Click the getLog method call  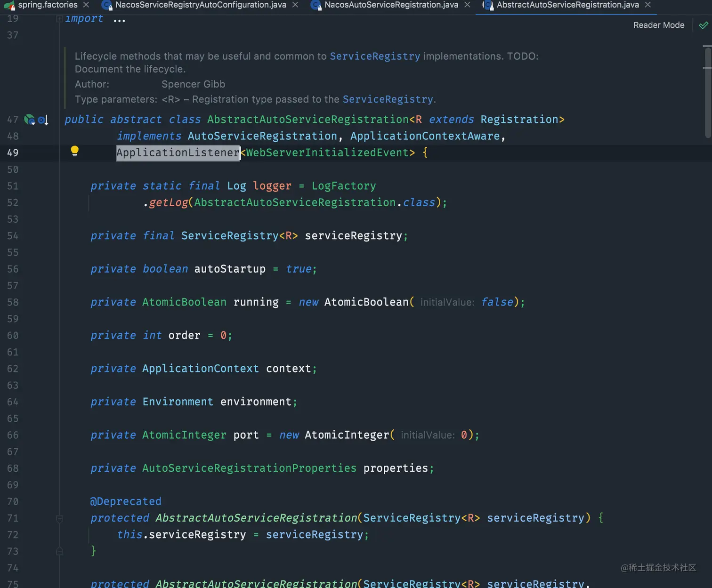coord(169,202)
